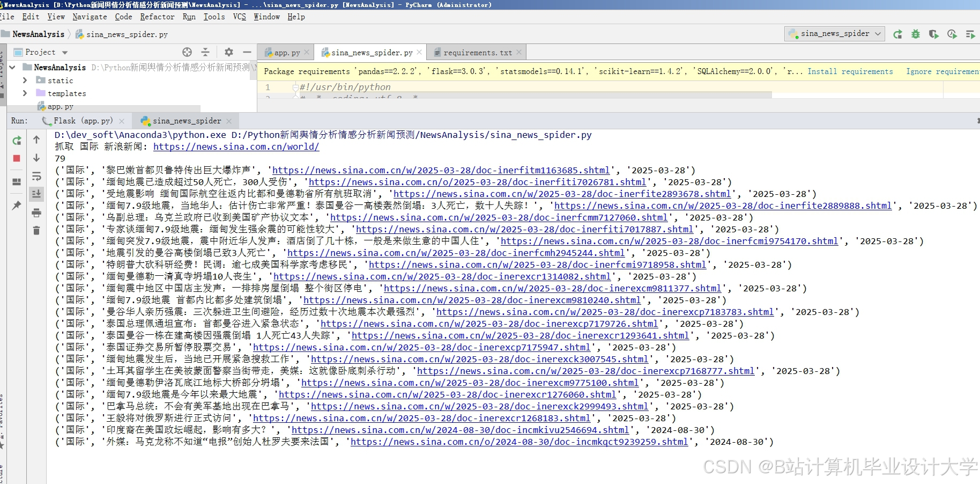The height and width of the screenshot is (484, 980).
Task: Open the doc-inerfitm1163685 news article link
Action: pos(440,170)
